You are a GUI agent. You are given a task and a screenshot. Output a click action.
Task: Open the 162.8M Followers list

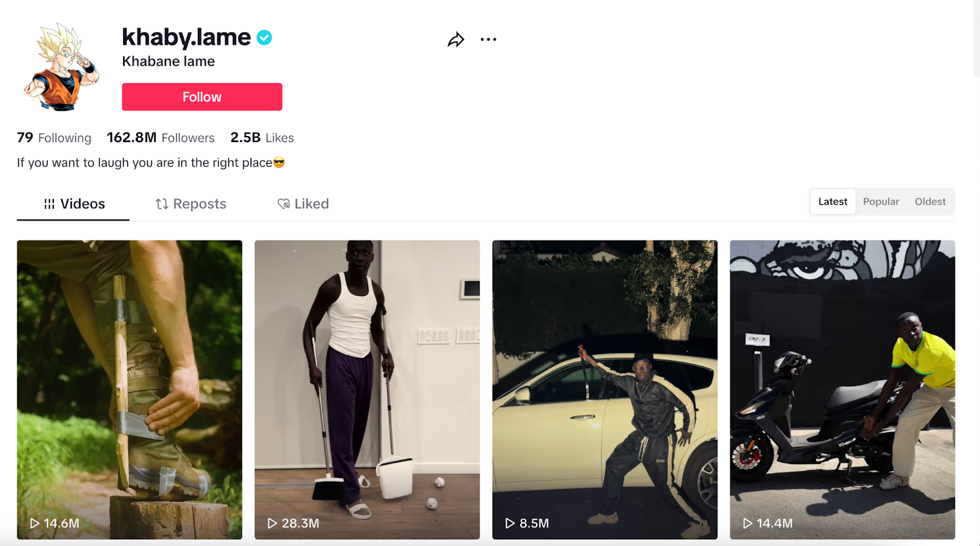160,138
